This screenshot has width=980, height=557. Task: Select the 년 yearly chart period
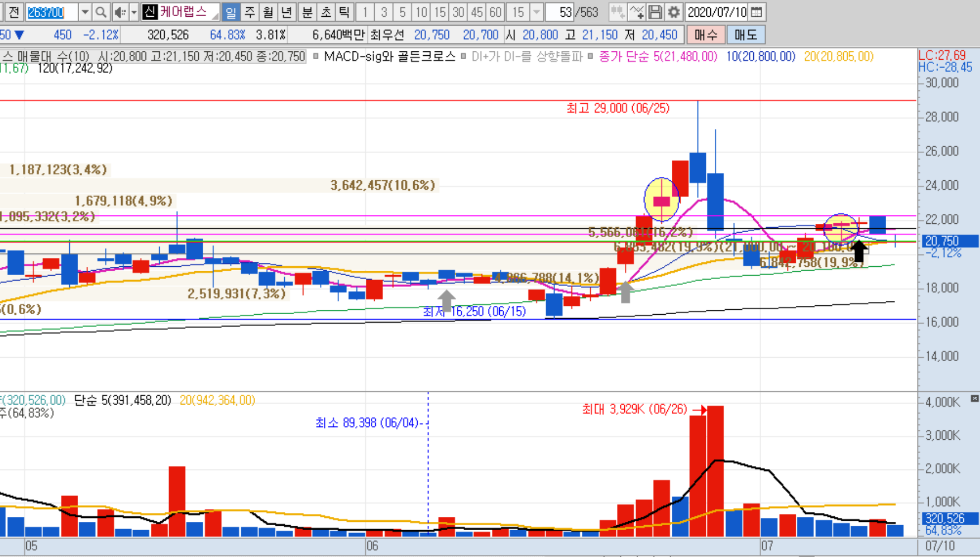[x=286, y=12]
